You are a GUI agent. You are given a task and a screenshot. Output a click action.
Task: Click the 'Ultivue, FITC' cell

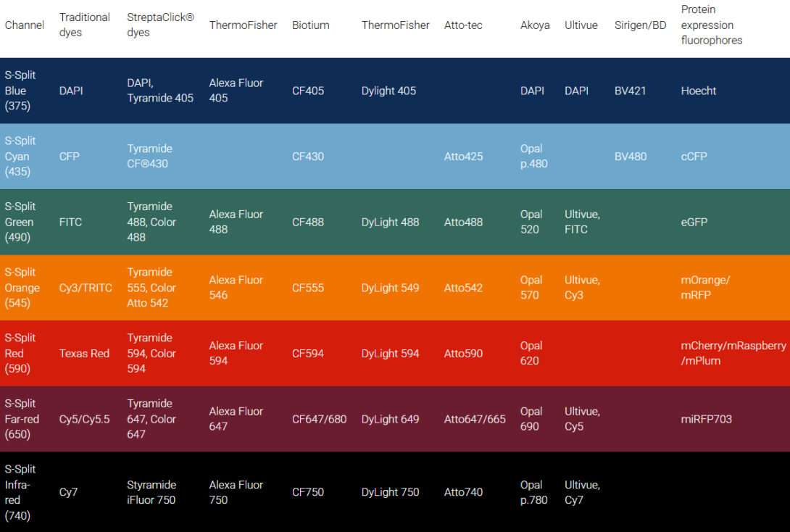tap(582, 223)
